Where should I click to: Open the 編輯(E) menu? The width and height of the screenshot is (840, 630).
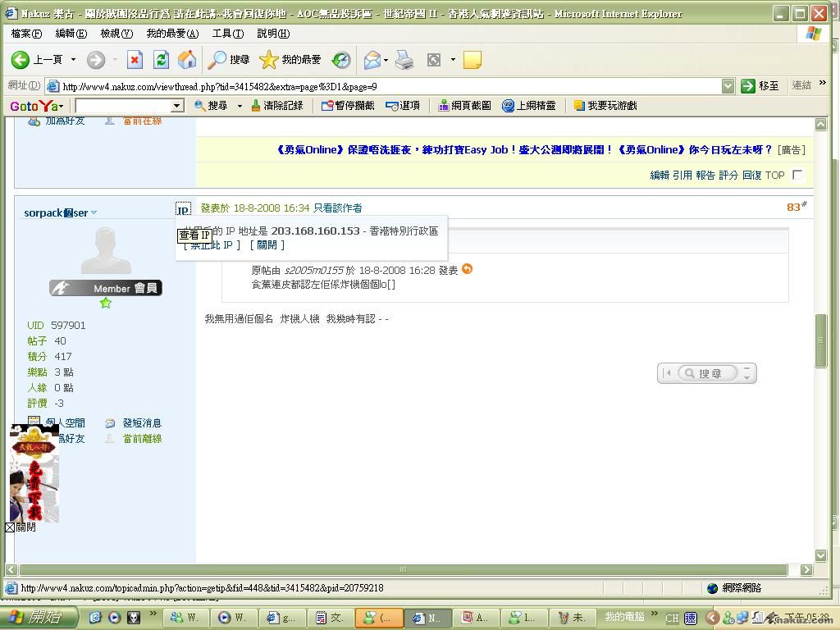click(x=71, y=34)
